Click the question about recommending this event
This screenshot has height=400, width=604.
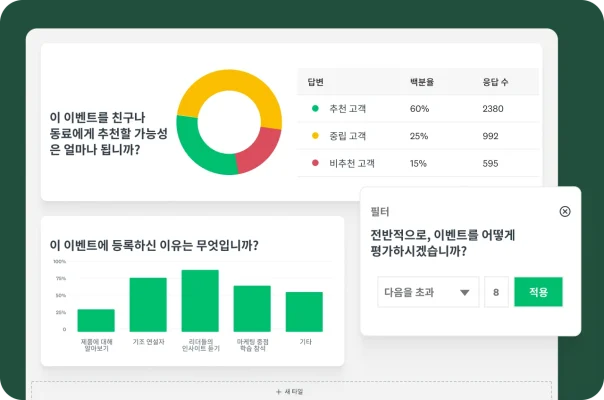click(x=109, y=133)
